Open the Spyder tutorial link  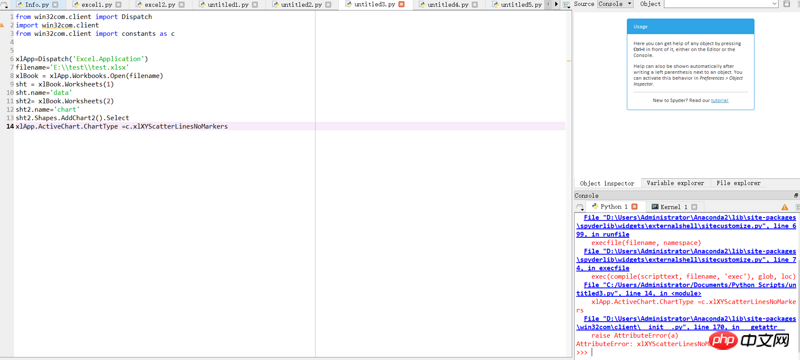(x=719, y=100)
